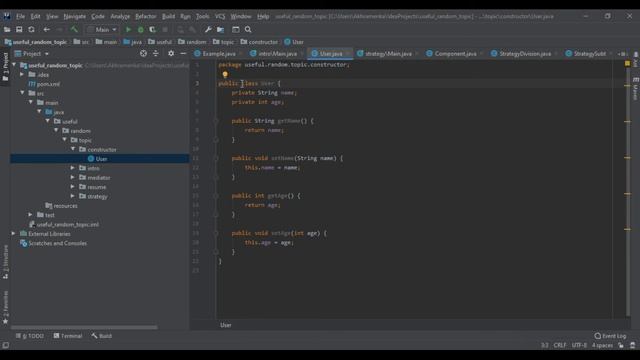Image resolution: width=640 pixels, height=360 pixels.
Task: Click the project tree horizontal scrollbar
Action: [84, 327]
